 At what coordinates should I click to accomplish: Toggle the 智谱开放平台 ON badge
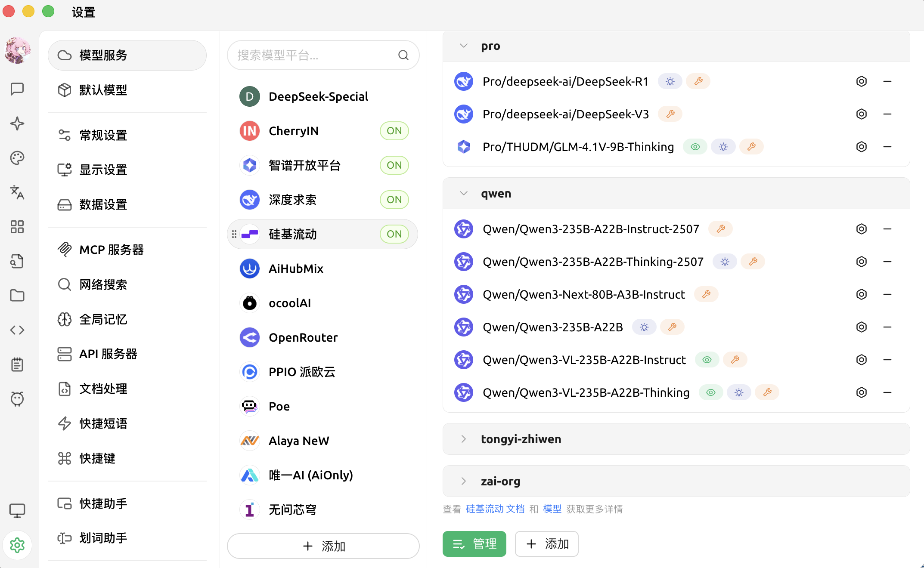pyautogui.click(x=394, y=165)
